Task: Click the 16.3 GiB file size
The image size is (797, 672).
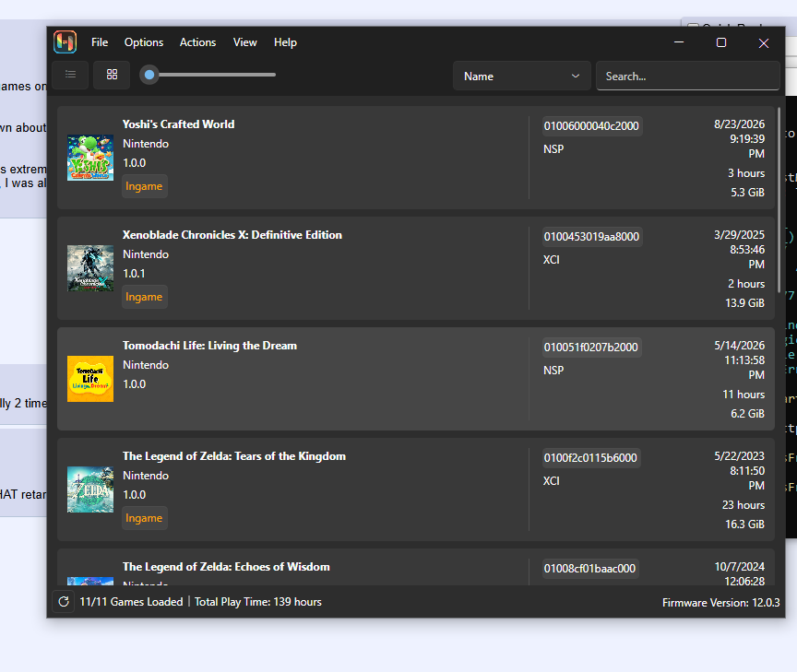Action: [x=744, y=525]
